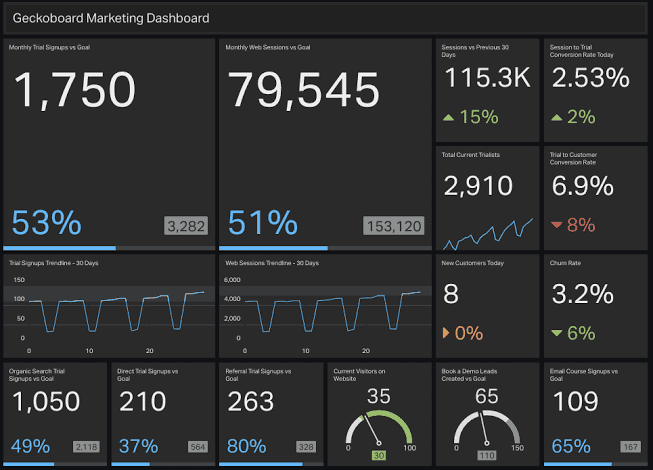Click the 115.3K sessions value
The height and width of the screenshot is (470, 653).
[487, 78]
